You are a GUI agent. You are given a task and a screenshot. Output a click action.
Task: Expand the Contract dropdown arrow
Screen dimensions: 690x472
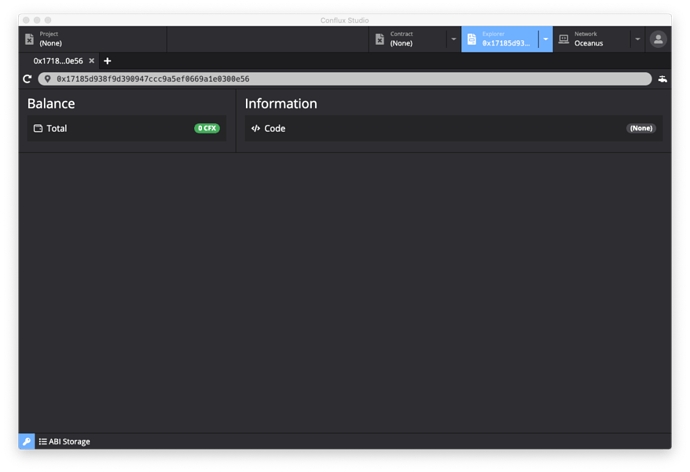[454, 39]
